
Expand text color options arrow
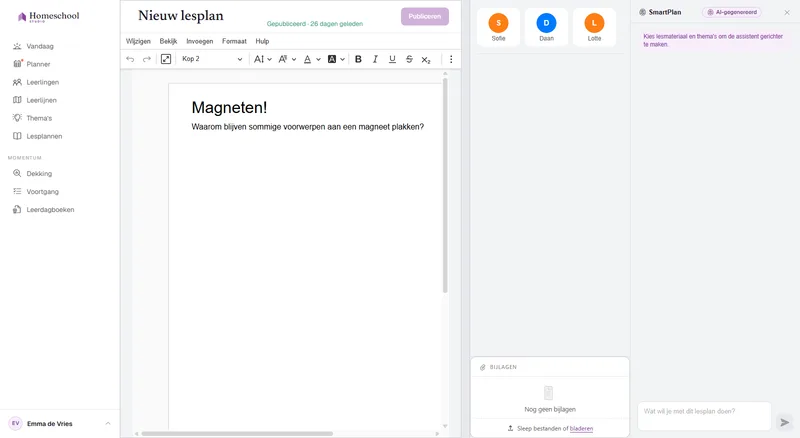point(318,59)
